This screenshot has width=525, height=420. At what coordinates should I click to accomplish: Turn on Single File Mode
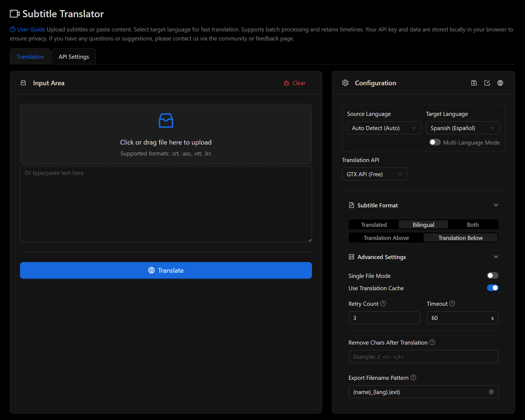pos(492,275)
